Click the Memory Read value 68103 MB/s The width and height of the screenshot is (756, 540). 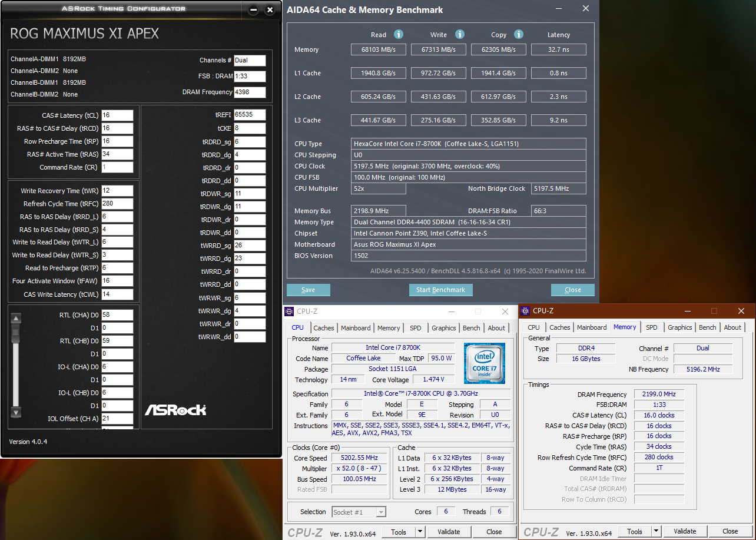(379, 50)
